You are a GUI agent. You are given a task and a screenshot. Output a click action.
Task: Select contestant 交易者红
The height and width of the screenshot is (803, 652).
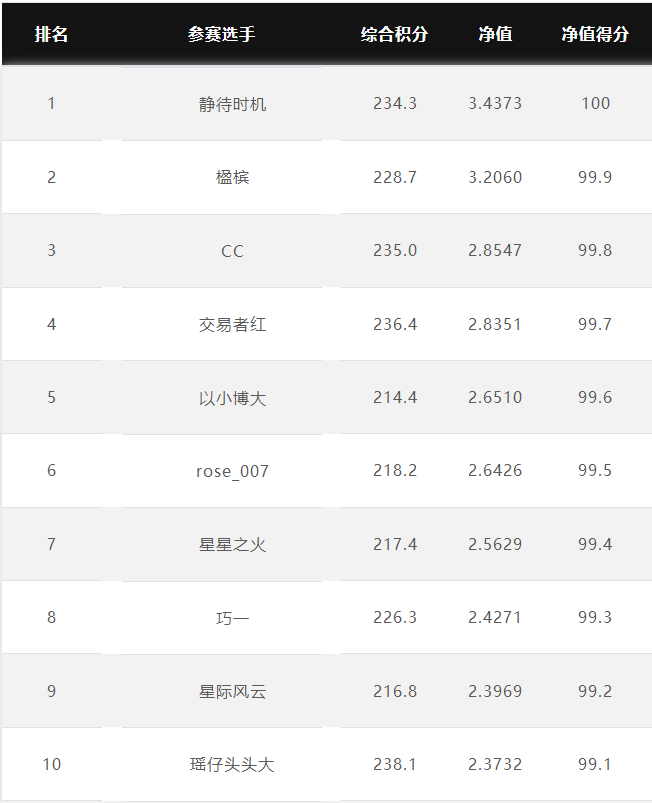tap(233, 324)
